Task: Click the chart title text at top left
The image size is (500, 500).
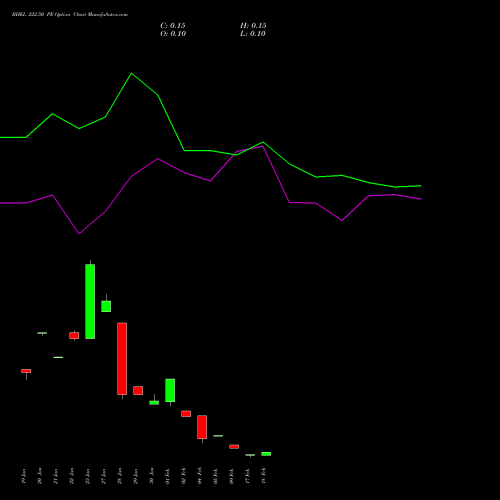Action: pyautogui.click(x=70, y=15)
